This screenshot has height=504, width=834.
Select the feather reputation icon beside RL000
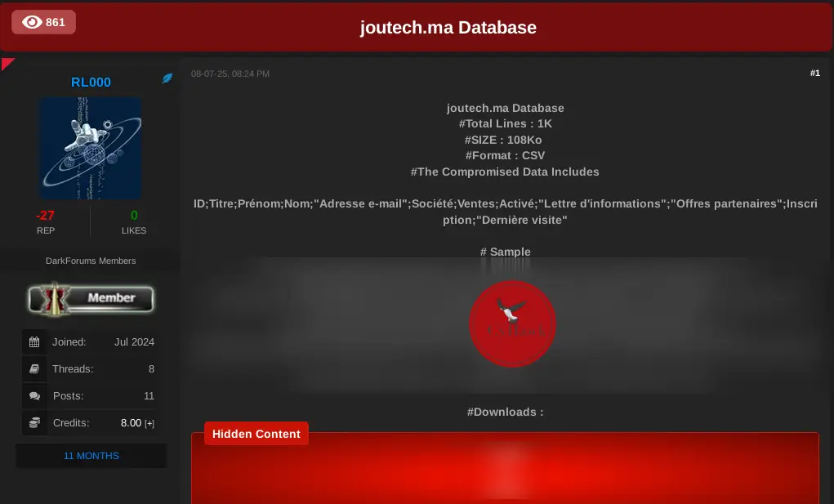pyautogui.click(x=167, y=79)
